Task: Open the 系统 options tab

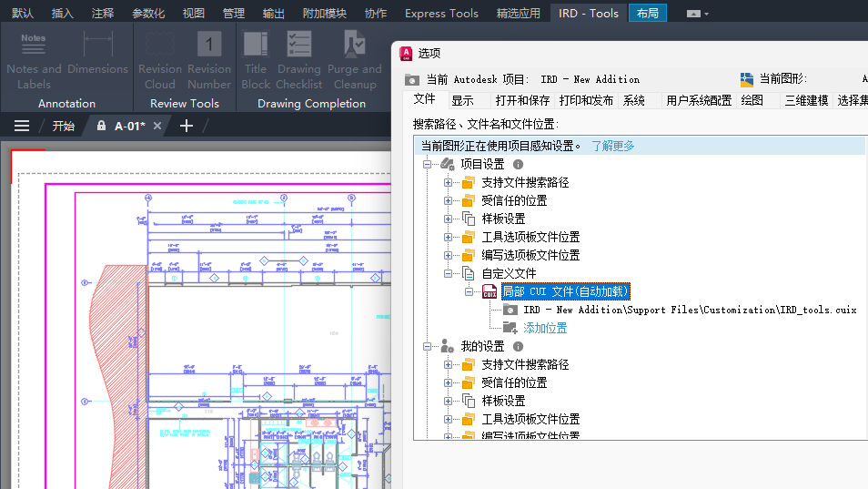Action: tap(634, 100)
